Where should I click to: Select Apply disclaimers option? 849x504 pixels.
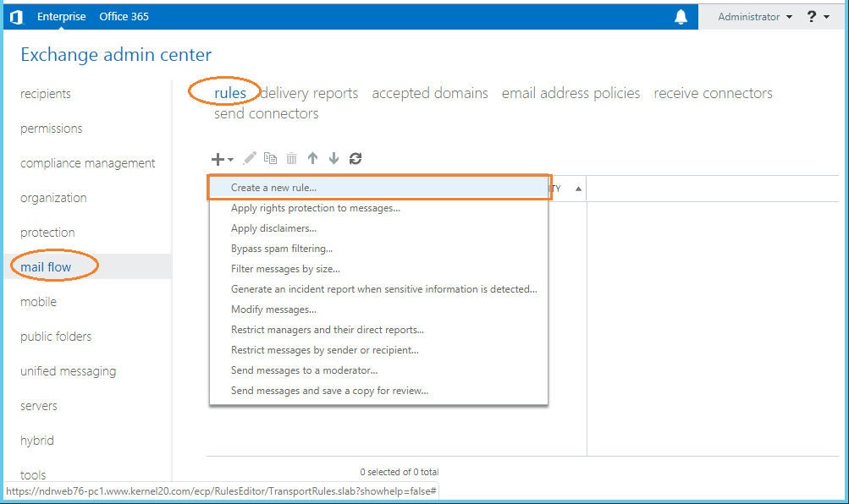tap(378, 228)
